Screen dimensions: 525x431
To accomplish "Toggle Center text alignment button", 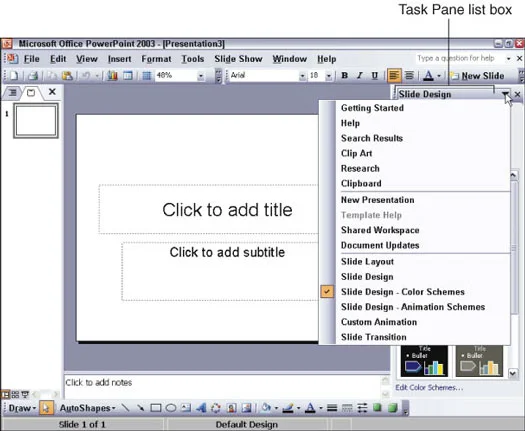I will (409, 76).
